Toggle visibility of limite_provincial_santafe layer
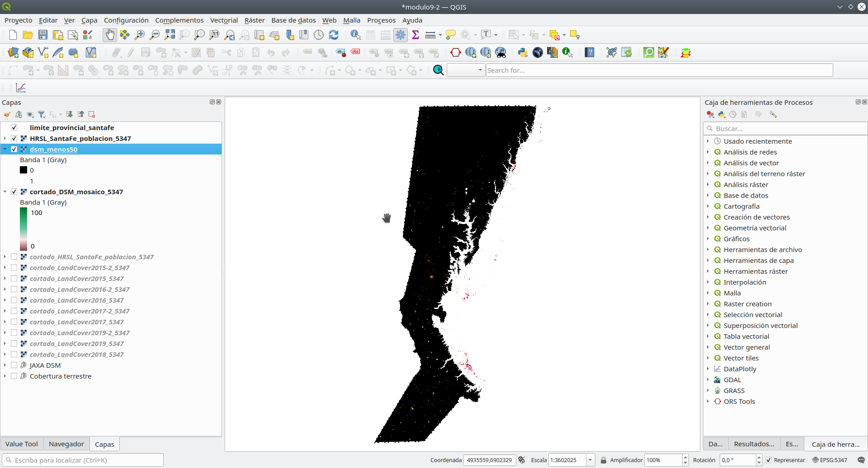 point(14,127)
